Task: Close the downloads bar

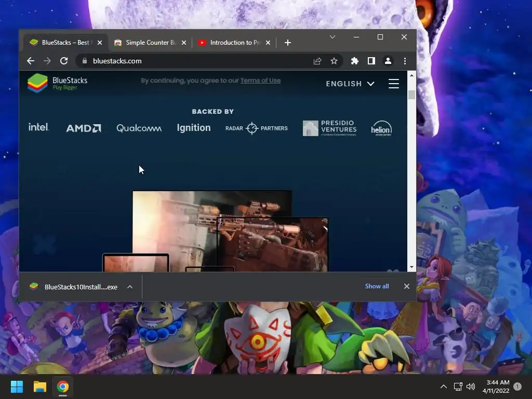Action: pos(407,286)
